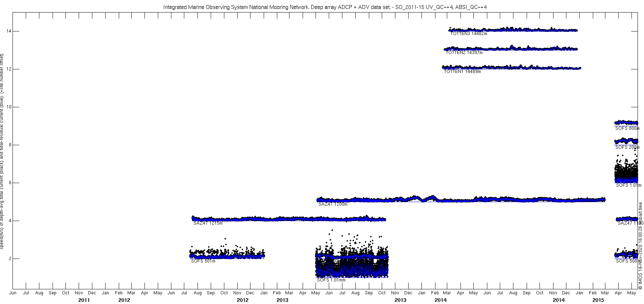644x304 pixels.
Task: Click the TOTTEN1 14489m series label
Action: pos(462,72)
